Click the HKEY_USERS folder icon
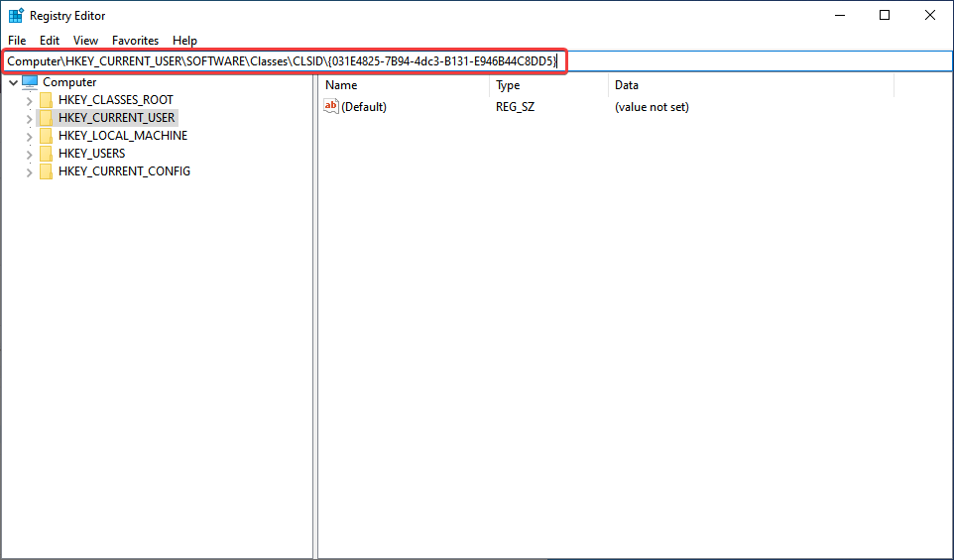This screenshot has width=954, height=560. pos(46,154)
